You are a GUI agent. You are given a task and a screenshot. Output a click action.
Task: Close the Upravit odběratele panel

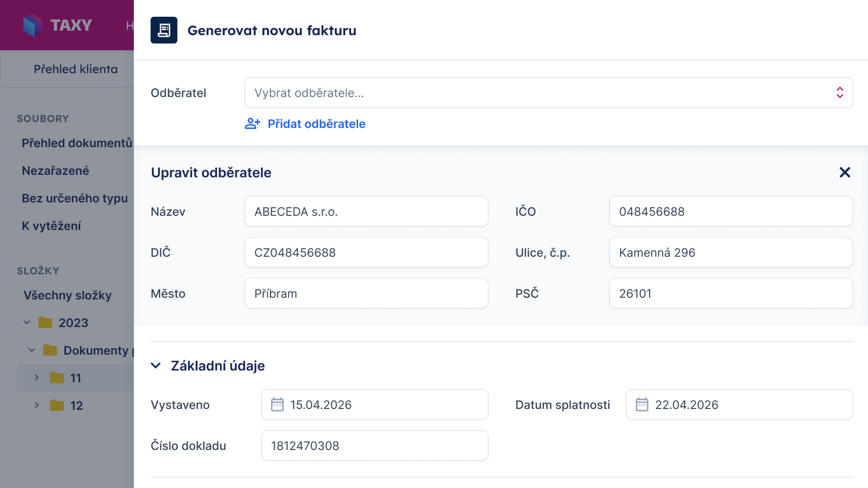[844, 172]
